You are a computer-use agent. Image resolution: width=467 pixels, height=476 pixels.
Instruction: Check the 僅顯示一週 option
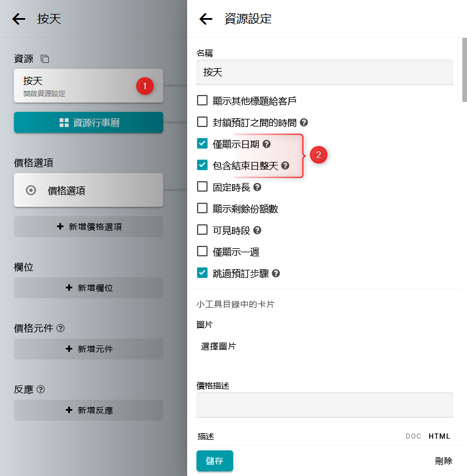pos(202,251)
